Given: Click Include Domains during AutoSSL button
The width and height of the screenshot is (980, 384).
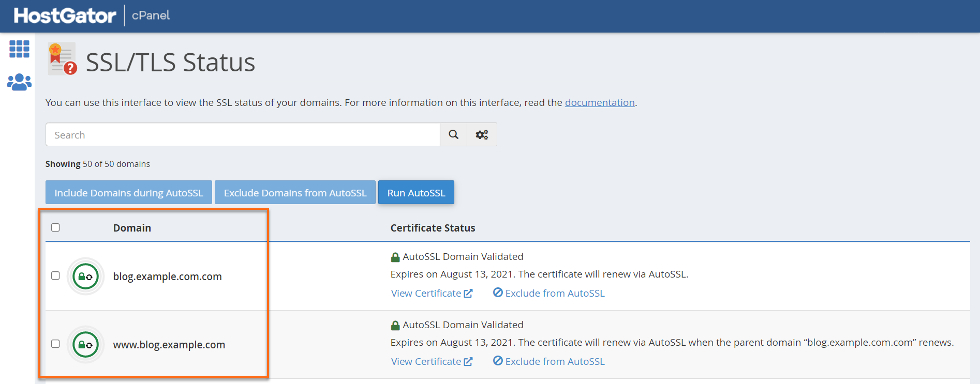Looking at the screenshot, I should point(129,192).
